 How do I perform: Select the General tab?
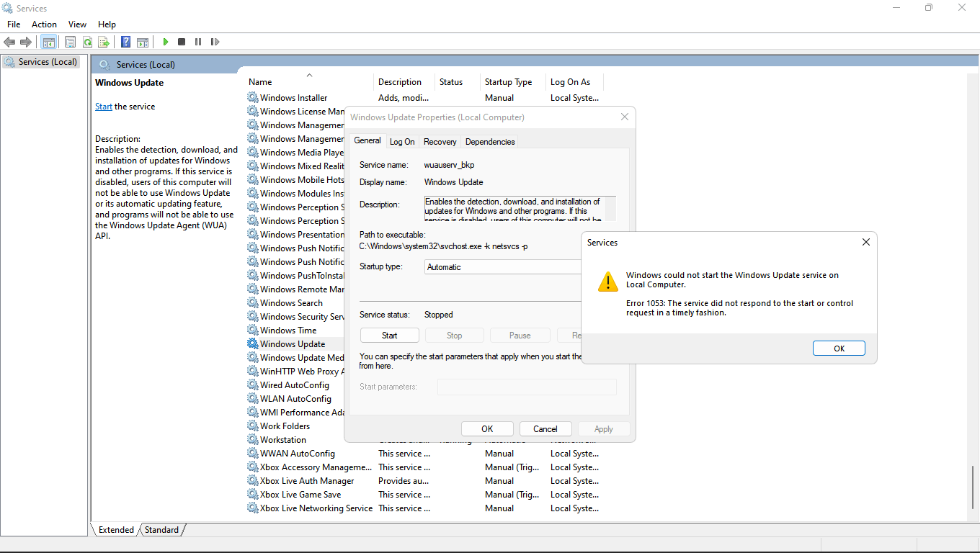[367, 140]
